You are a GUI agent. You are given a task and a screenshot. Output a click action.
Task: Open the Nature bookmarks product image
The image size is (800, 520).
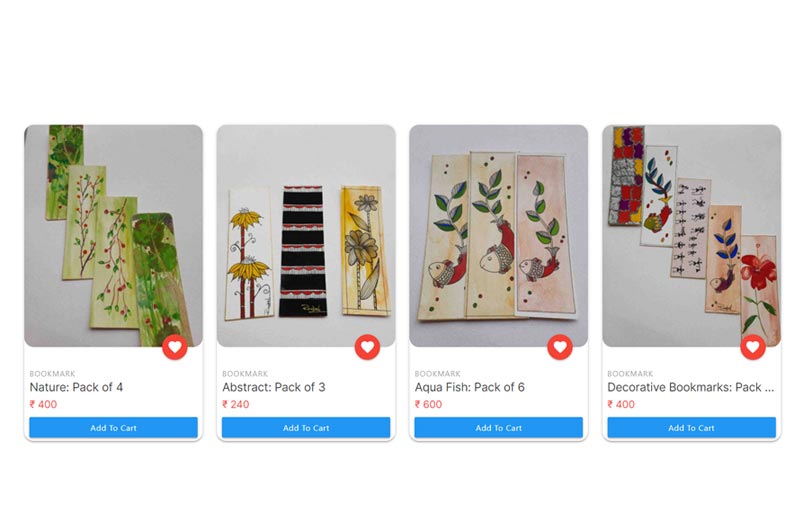113,236
